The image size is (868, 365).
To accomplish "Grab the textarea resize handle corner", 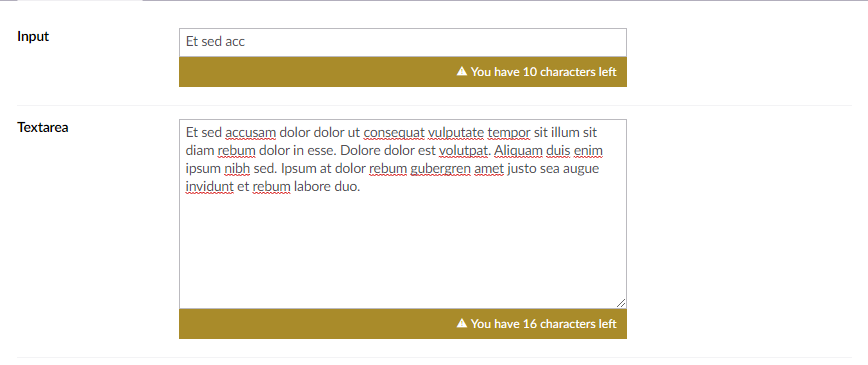I will tap(621, 303).
